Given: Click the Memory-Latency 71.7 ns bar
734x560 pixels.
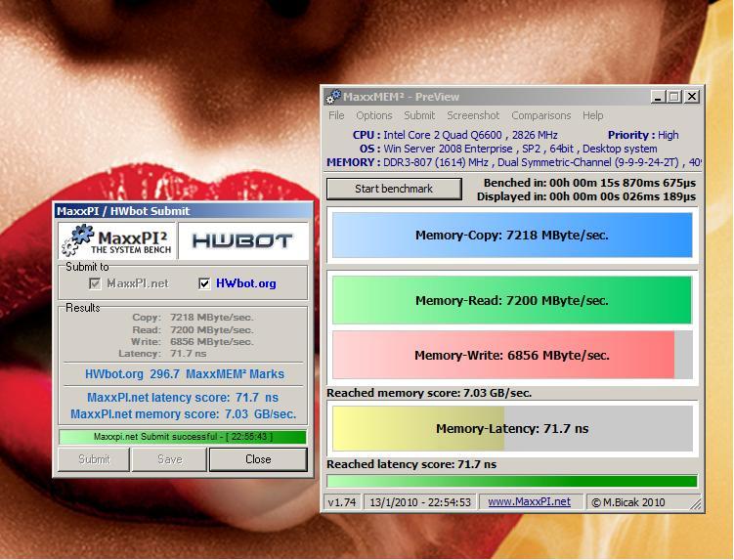Looking at the screenshot, I should click(512, 428).
